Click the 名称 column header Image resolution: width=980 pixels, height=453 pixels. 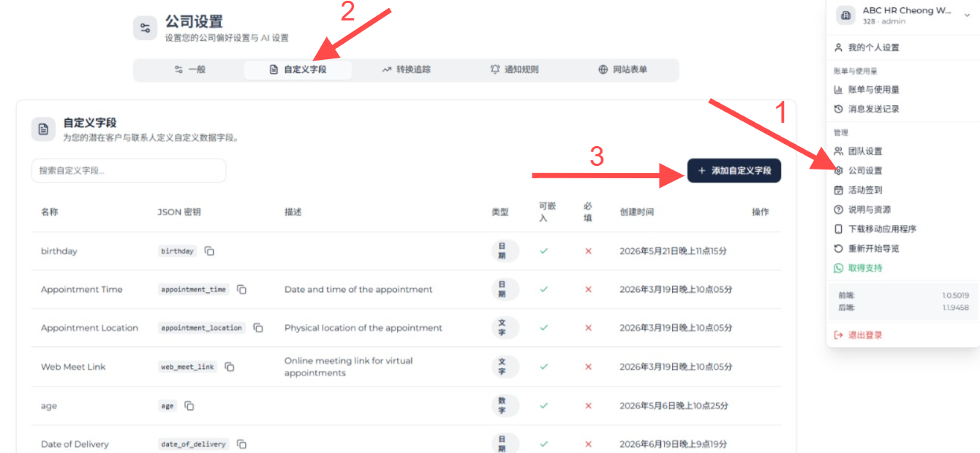pos(50,212)
